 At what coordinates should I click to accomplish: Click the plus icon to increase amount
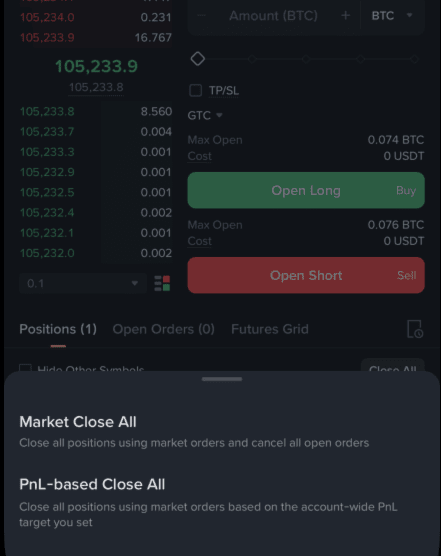(345, 15)
